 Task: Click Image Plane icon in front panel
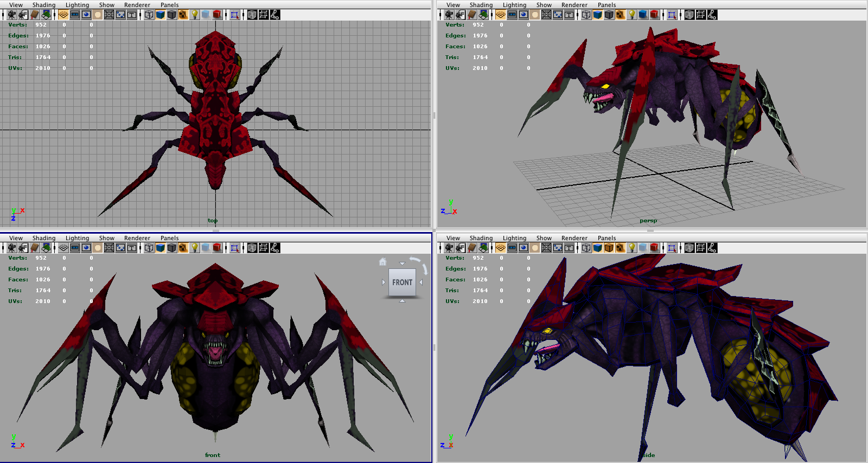[46, 248]
